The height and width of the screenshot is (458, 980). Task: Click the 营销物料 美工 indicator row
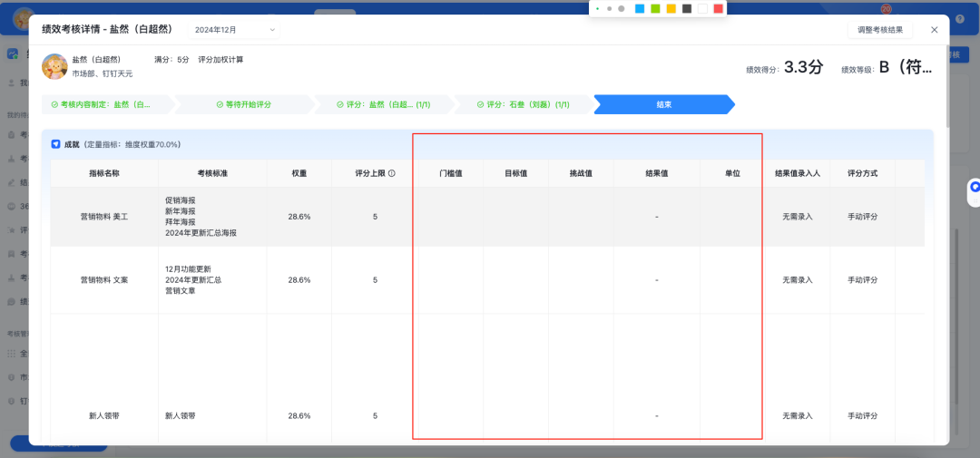104,217
